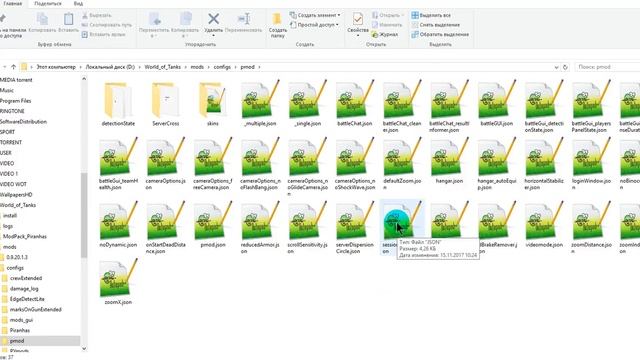
Task: Select the loginWindow.json file
Action: [591, 164]
